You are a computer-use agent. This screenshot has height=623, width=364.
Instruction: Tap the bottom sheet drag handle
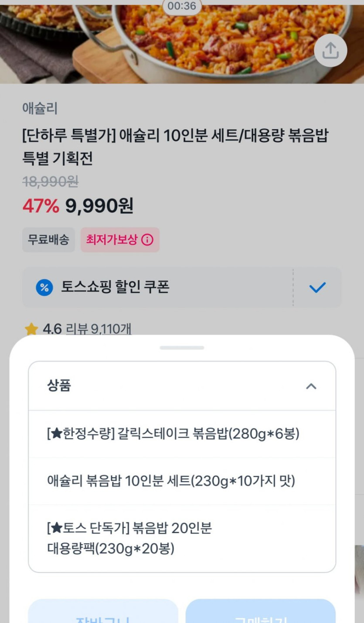coord(182,348)
